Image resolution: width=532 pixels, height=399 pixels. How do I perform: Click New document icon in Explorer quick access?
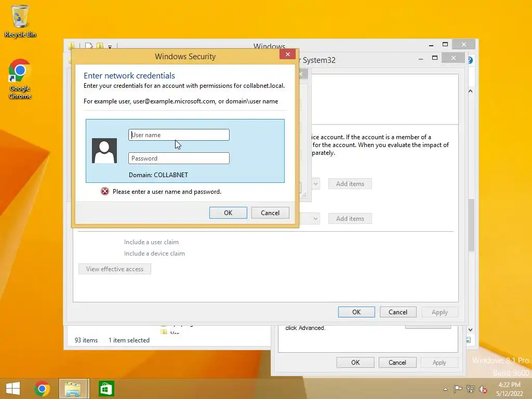point(88,46)
